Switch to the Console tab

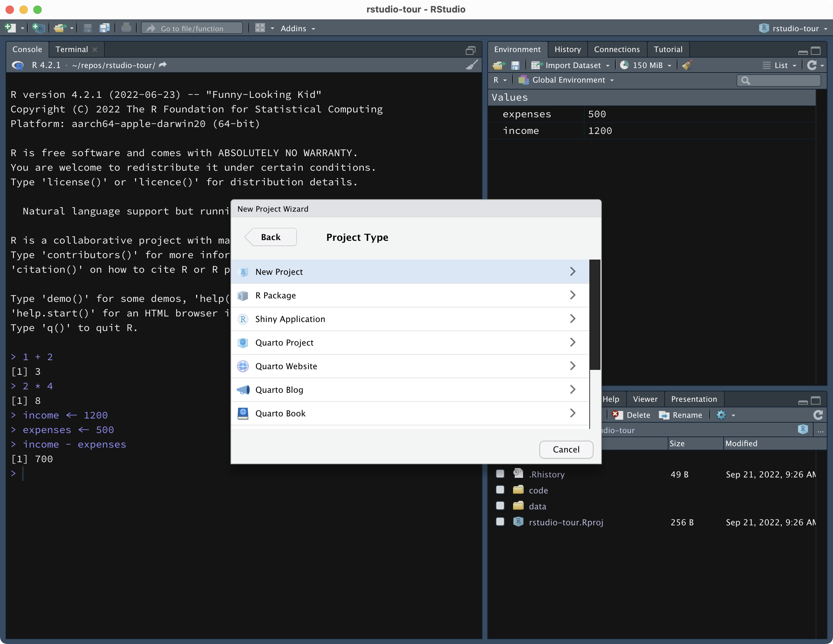tap(27, 49)
